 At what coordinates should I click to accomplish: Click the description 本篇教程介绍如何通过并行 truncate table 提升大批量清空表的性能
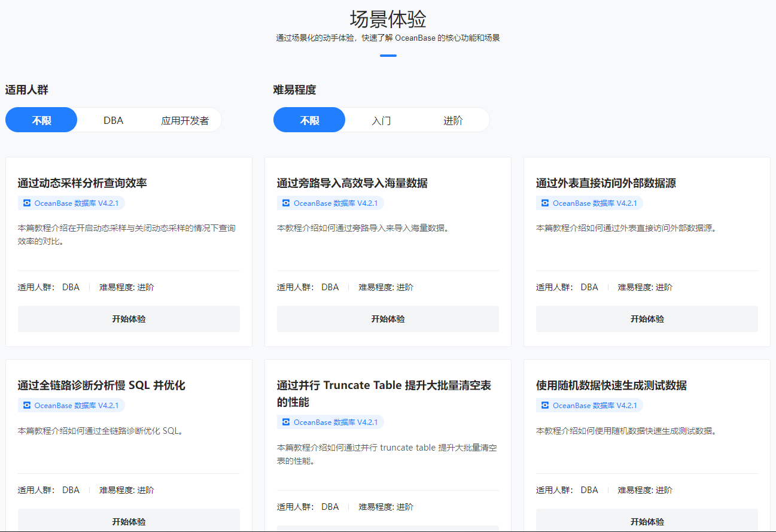pos(387,455)
